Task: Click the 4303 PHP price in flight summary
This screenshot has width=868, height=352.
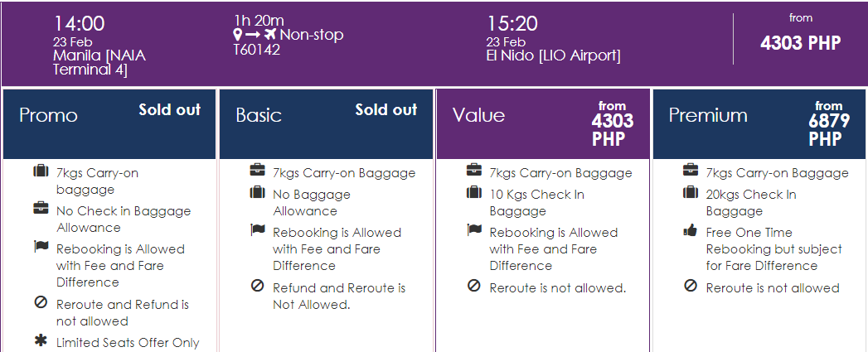Action: (x=801, y=42)
